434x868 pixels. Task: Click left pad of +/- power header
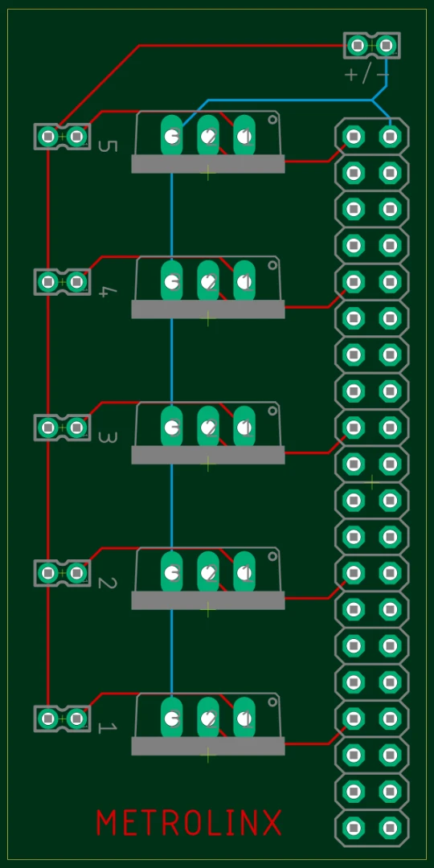pyautogui.click(x=358, y=45)
